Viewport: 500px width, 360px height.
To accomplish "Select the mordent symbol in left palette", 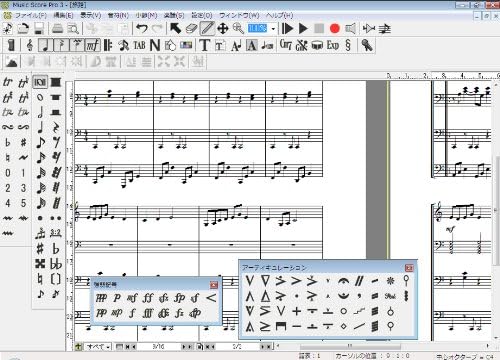I will (8, 218).
